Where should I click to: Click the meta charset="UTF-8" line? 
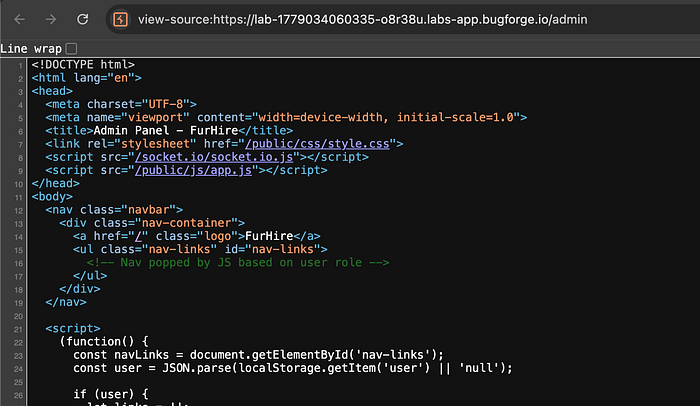tap(121, 105)
